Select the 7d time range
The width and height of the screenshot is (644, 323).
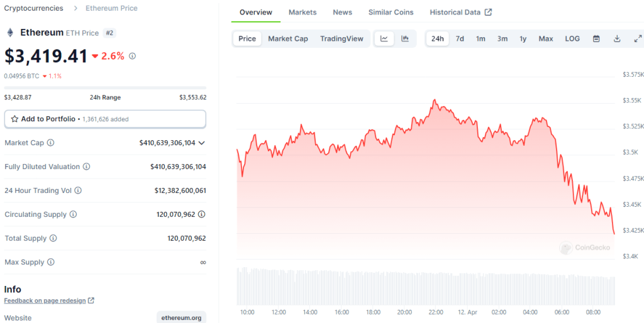tap(460, 39)
